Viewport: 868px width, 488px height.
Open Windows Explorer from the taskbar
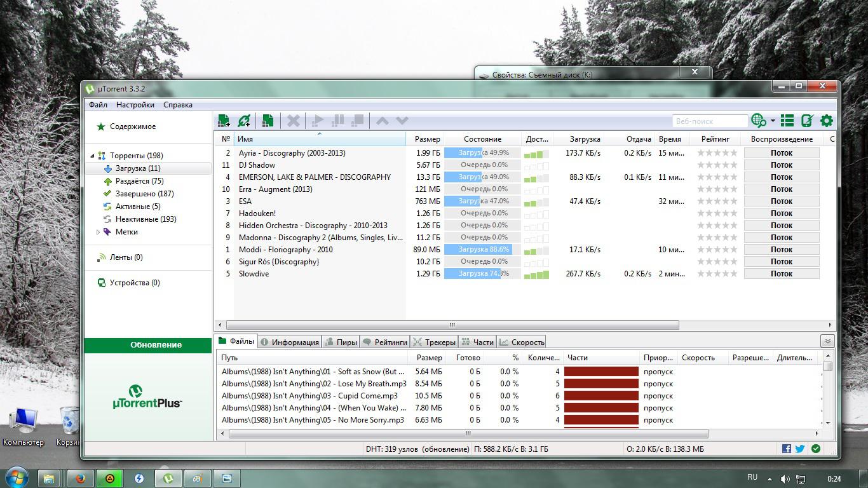click(49, 478)
